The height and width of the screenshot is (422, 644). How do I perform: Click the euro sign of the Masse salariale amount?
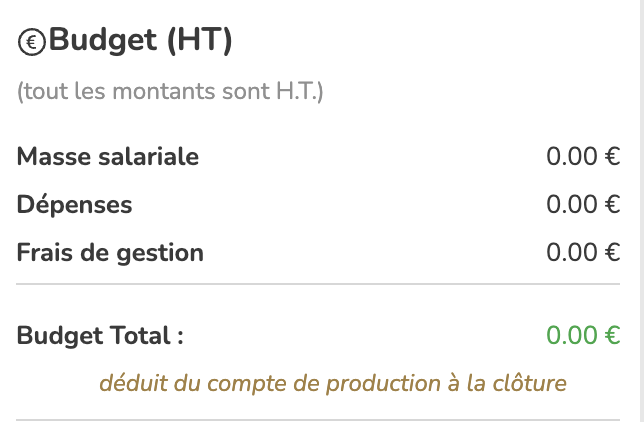(613, 157)
